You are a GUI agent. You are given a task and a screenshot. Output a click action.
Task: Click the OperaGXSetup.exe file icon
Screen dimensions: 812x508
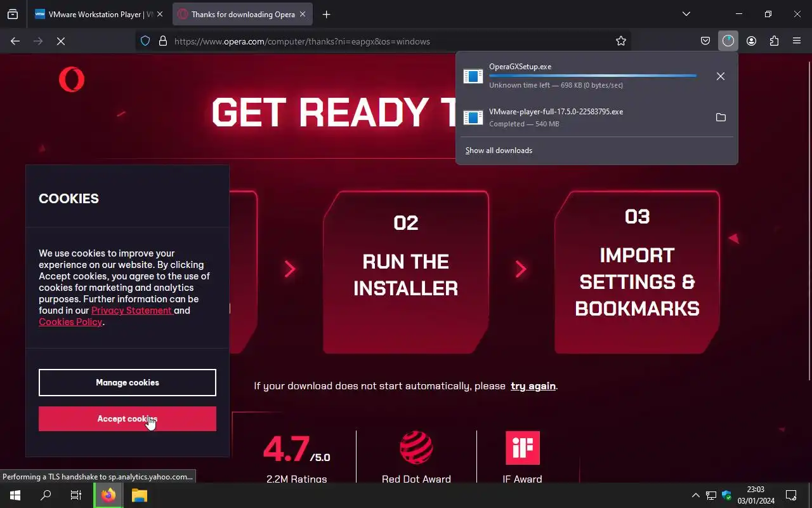click(x=473, y=76)
